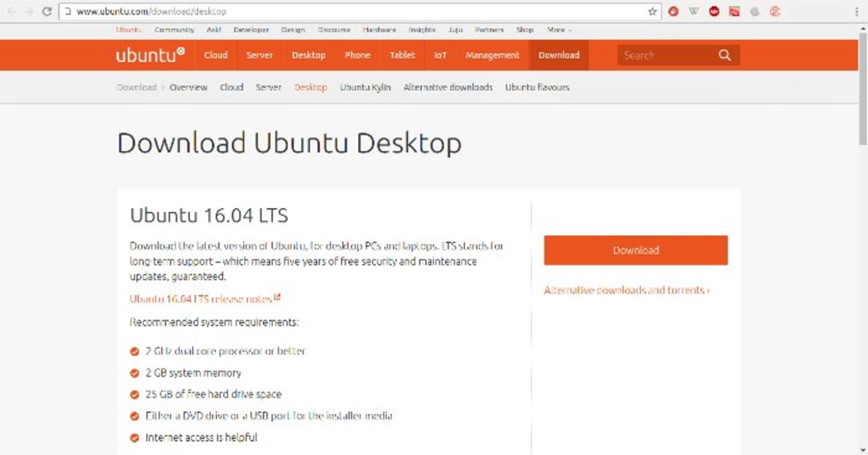Click the browser back arrow
The width and height of the screenshot is (868, 455).
(x=12, y=12)
